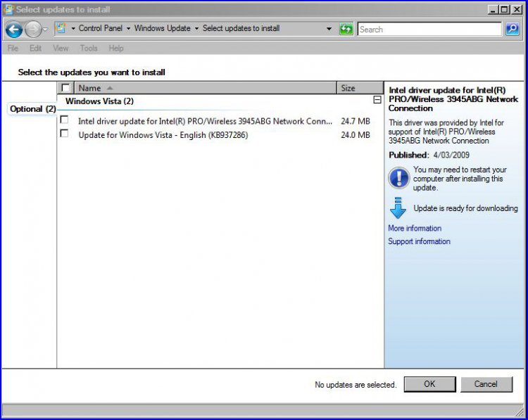Click the download arrow icon
The width and height of the screenshot is (528, 420).
(x=398, y=208)
